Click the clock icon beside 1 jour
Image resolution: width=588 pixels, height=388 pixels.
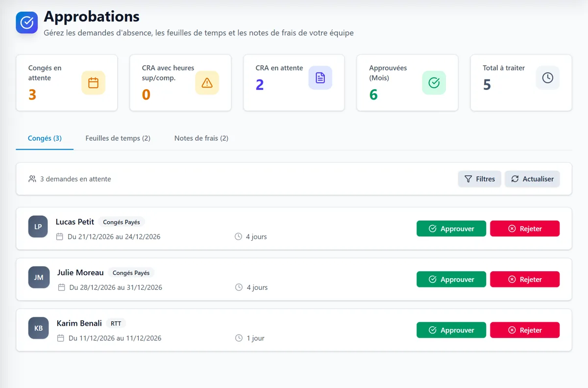point(239,338)
